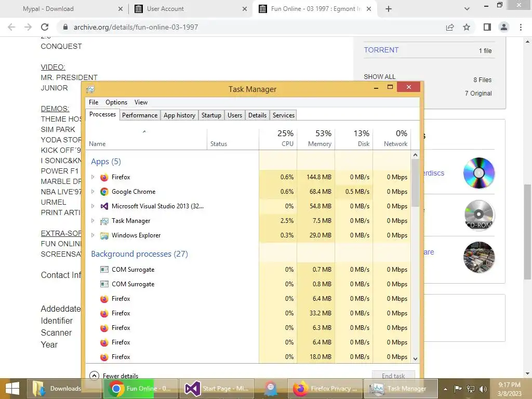
Task: Click the second COM Surrogate process icon
Action: [104, 284]
